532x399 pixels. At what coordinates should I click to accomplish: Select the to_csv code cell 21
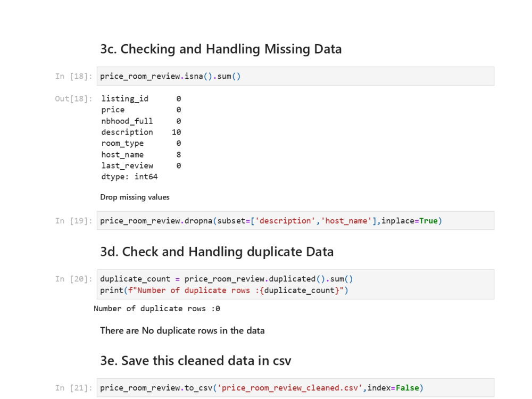295,388
